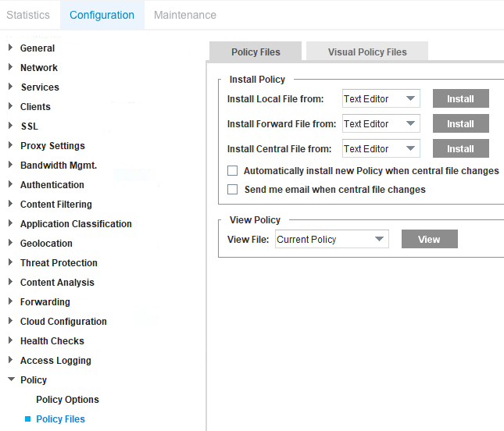504x431 pixels.
Task: Open Install Central File source dropdown
Action: click(x=381, y=149)
